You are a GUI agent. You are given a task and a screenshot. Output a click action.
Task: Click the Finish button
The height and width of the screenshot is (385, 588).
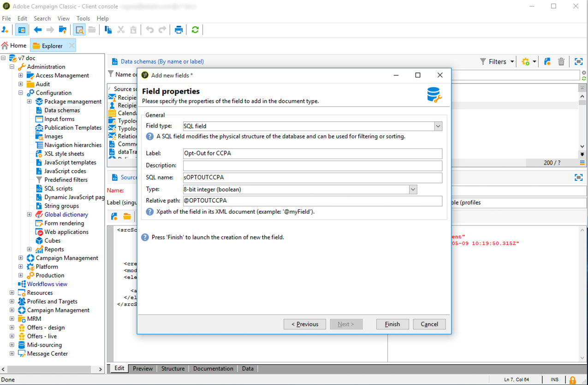click(x=392, y=324)
